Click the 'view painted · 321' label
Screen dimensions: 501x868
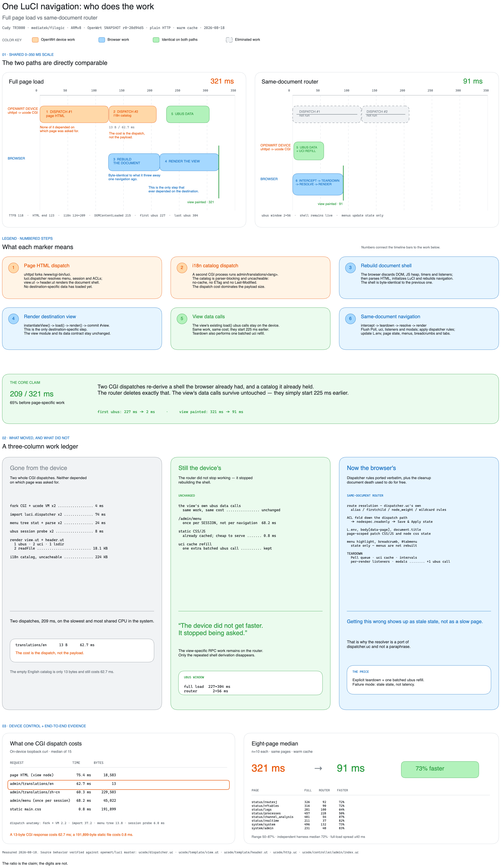click(x=201, y=202)
